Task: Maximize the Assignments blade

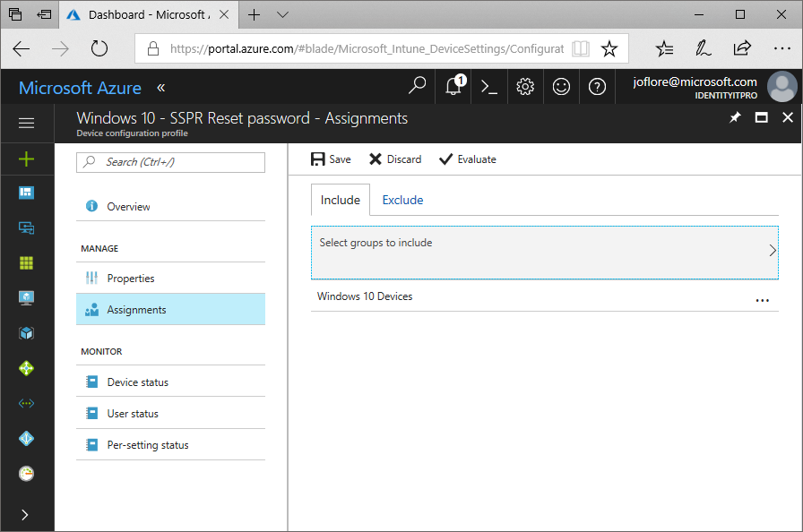Action: click(x=762, y=118)
